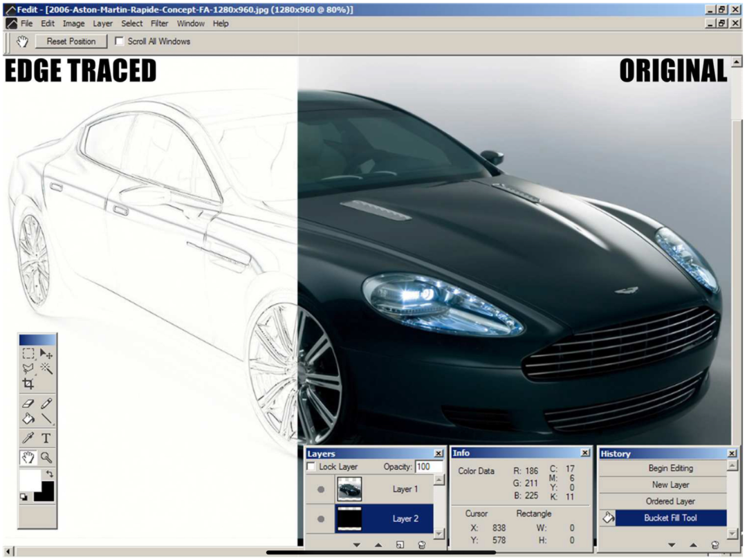Delete history state with trash icon

(715, 545)
